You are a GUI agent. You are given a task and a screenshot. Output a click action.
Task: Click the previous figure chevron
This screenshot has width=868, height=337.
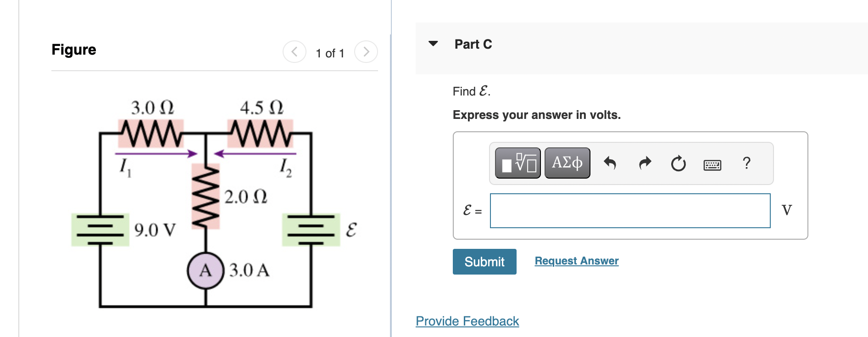click(x=294, y=51)
